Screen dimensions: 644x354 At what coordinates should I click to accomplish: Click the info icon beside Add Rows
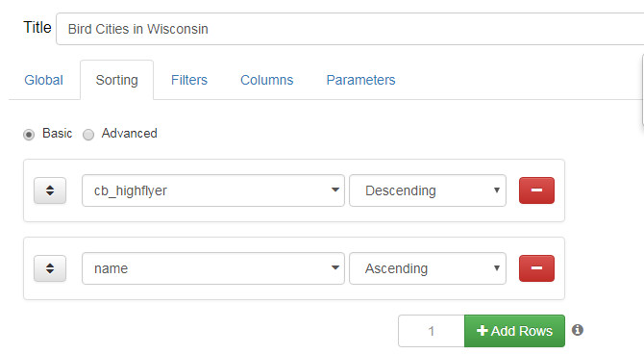click(x=578, y=330)
